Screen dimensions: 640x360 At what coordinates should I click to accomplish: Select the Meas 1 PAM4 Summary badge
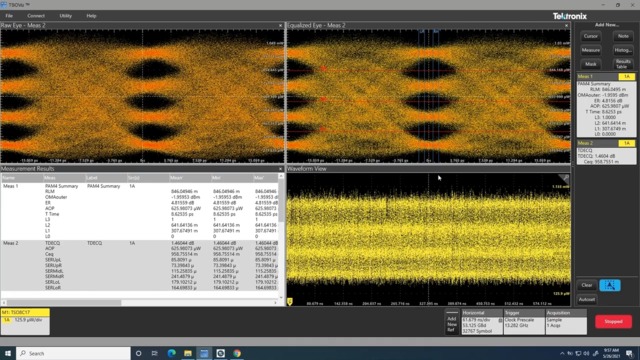(606, 105)
